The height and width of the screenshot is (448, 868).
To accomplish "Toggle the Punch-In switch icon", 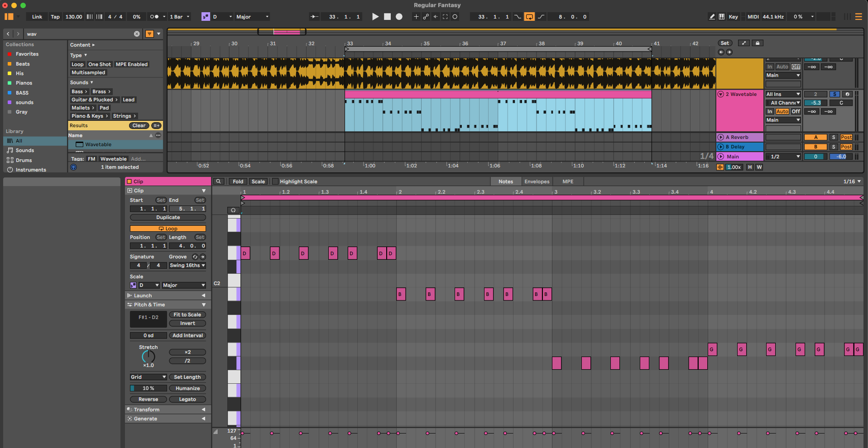I will [518, 17].
